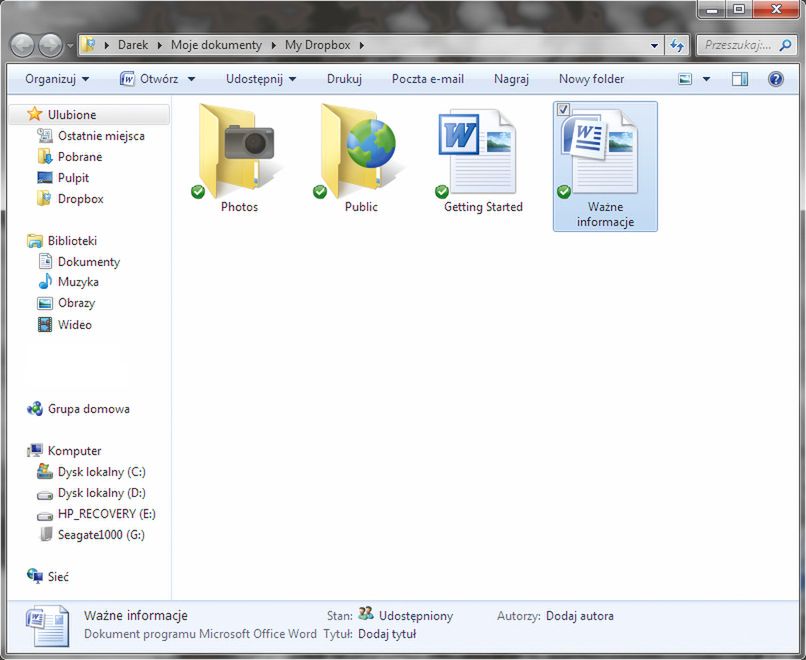Image resolution: width=806 pixels, height=660 pixels.
Task: Open the Organizuj menu
Action: (x=57, y=79)
